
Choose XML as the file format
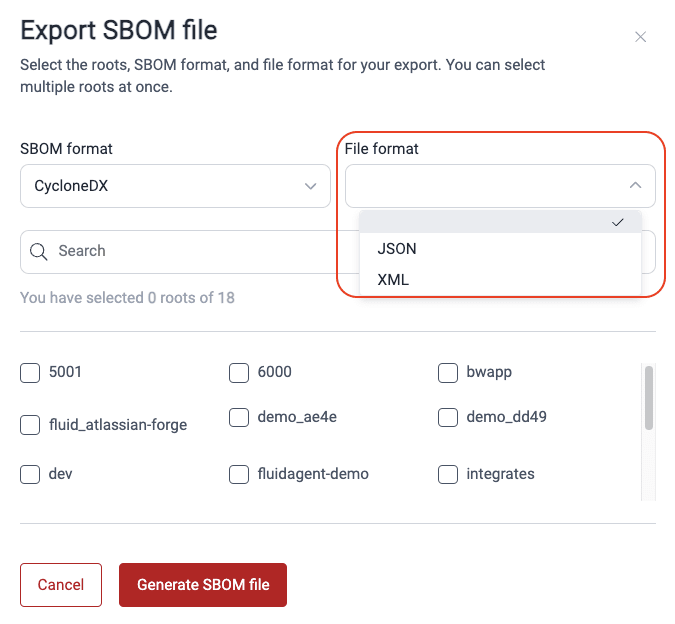tap(500, 280)
